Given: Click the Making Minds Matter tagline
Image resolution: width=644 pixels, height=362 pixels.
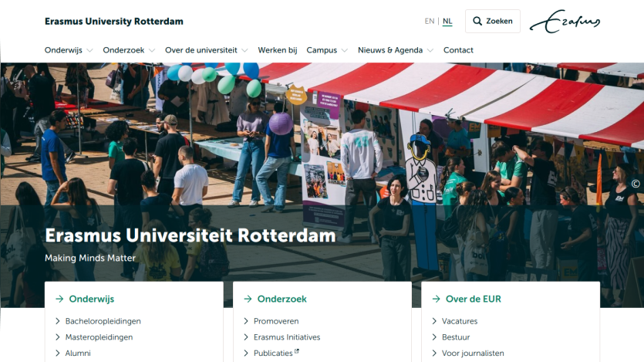Looking at the screenshot, I should 90,258.
